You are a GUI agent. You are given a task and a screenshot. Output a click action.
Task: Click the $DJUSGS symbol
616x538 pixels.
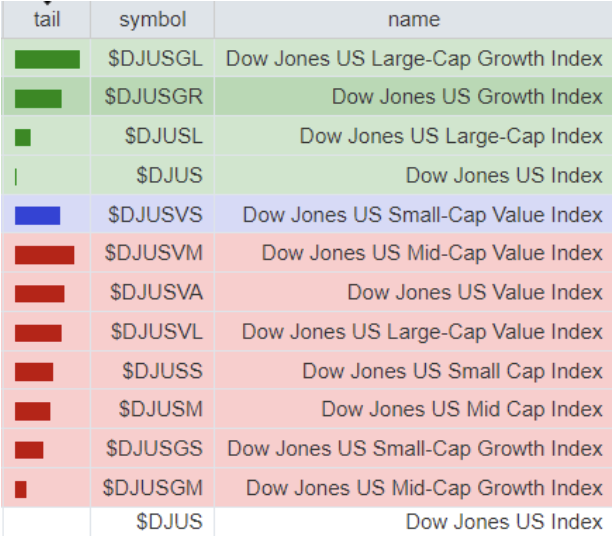tap(154, 449)
